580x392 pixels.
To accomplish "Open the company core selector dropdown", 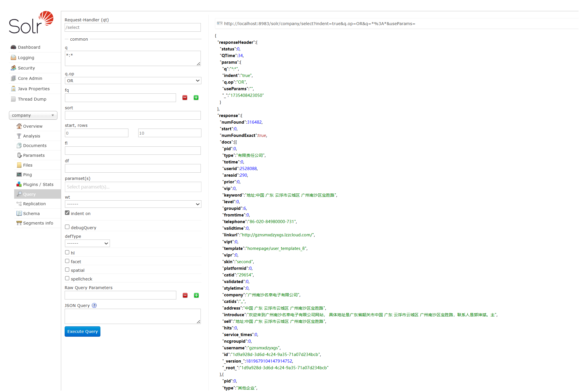I will 33,115.
